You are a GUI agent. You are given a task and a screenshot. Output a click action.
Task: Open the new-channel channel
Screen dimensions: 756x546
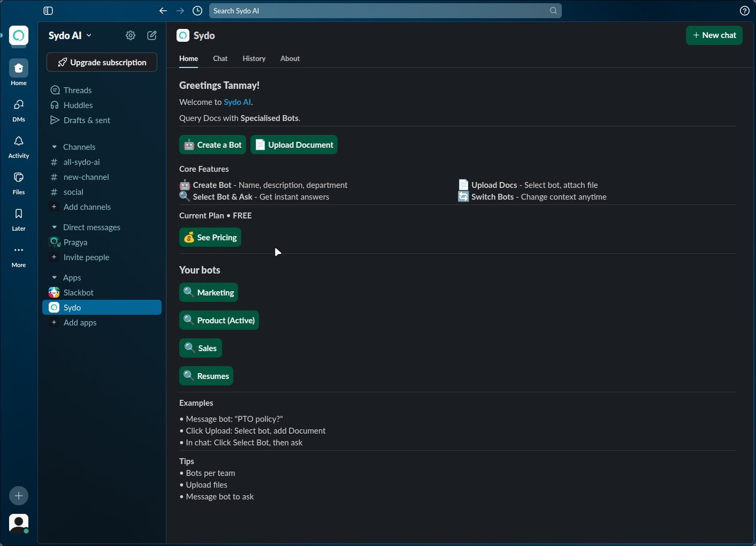[x=102, y=177]
